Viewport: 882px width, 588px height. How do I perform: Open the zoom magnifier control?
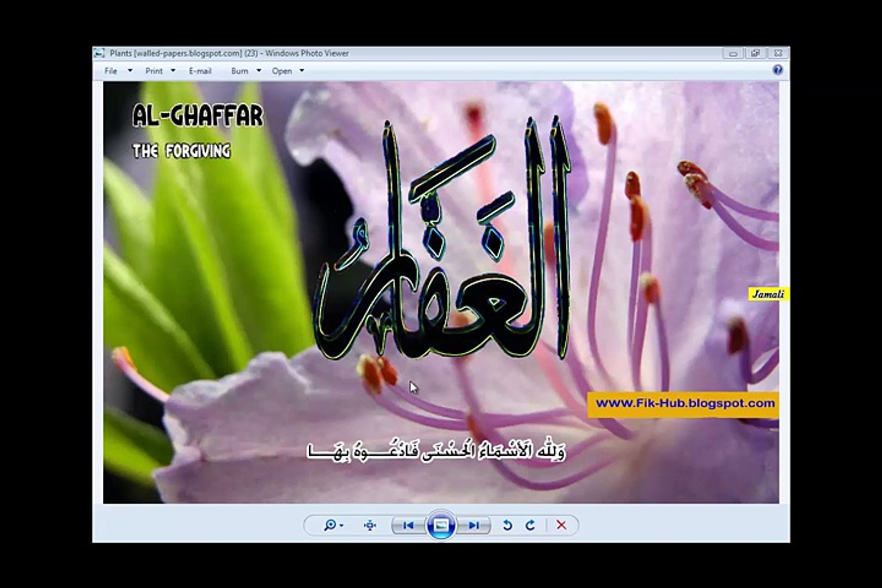click(329, 525)
